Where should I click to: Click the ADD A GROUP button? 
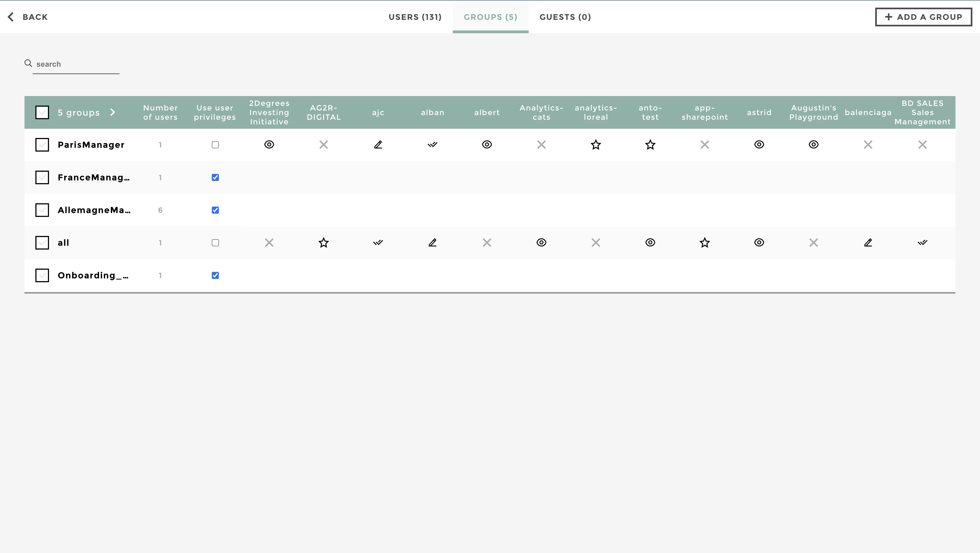[923, 17]
